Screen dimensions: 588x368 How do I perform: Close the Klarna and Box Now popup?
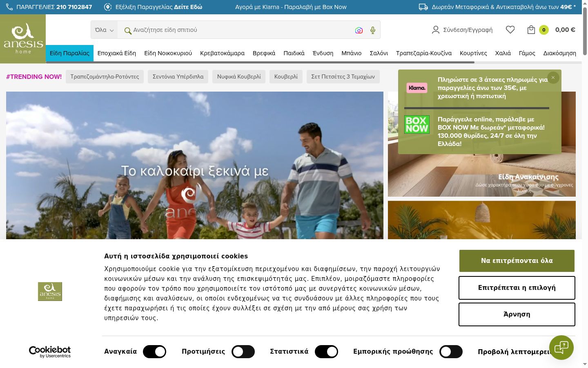coord(553,78)
